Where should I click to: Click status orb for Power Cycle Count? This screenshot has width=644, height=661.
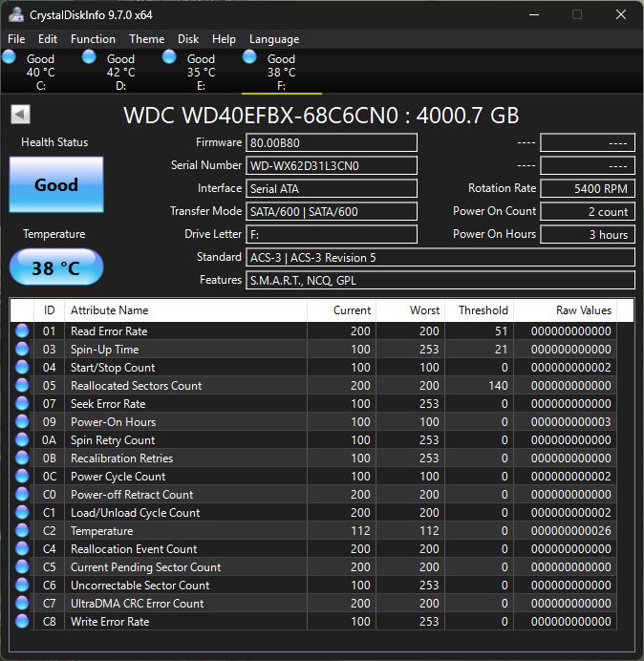22,476
